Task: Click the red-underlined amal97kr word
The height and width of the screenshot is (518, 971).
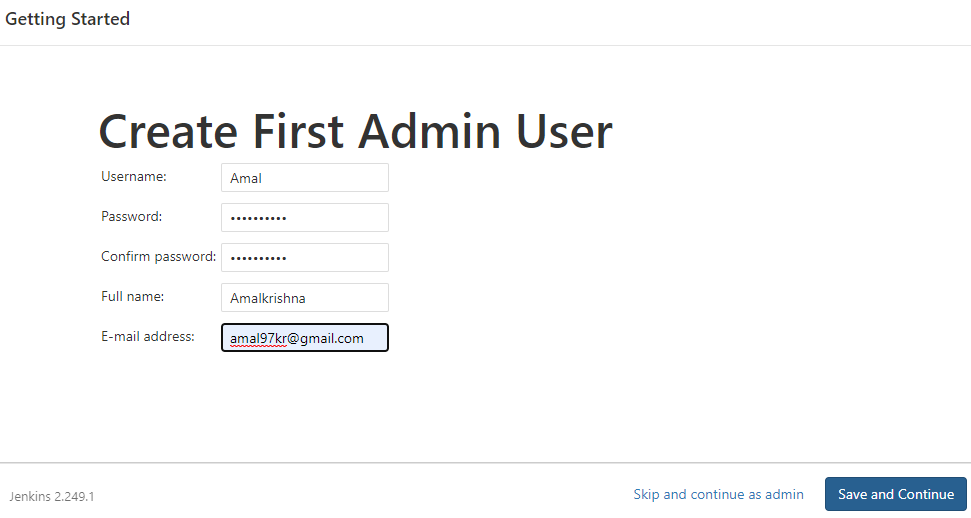Action: (x=258, y=339)
